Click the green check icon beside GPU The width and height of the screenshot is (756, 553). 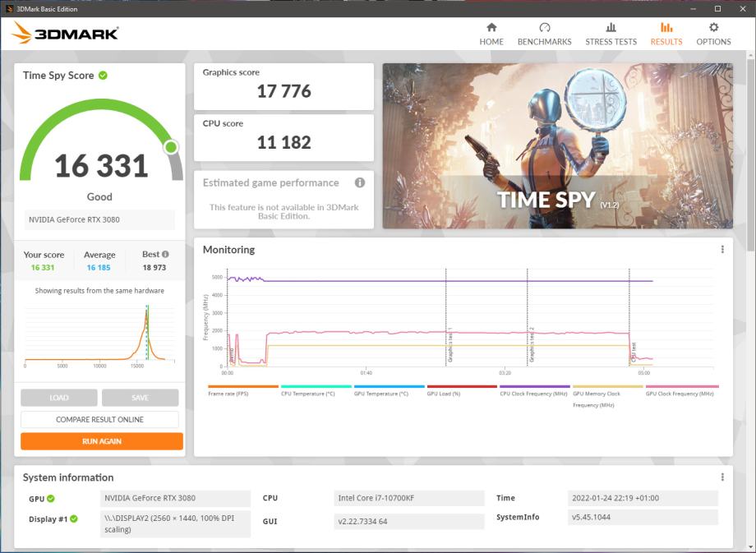(x=51, y=499)
